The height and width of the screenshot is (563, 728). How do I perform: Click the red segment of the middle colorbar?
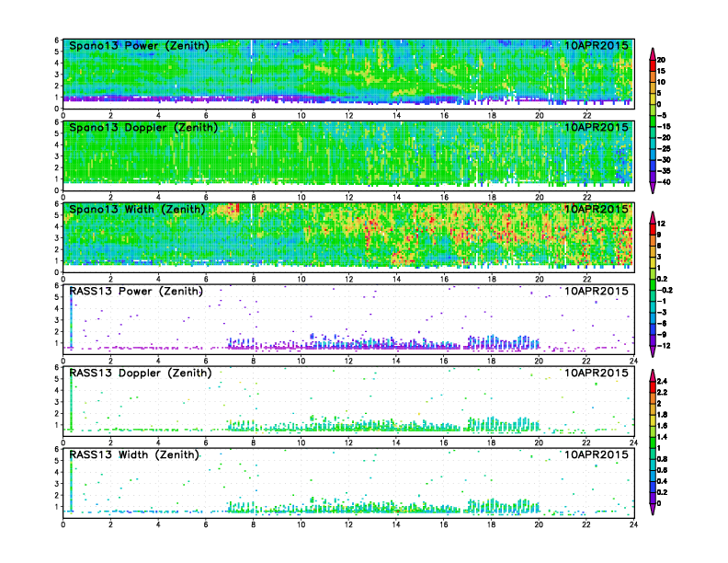[x=653, y=229]
